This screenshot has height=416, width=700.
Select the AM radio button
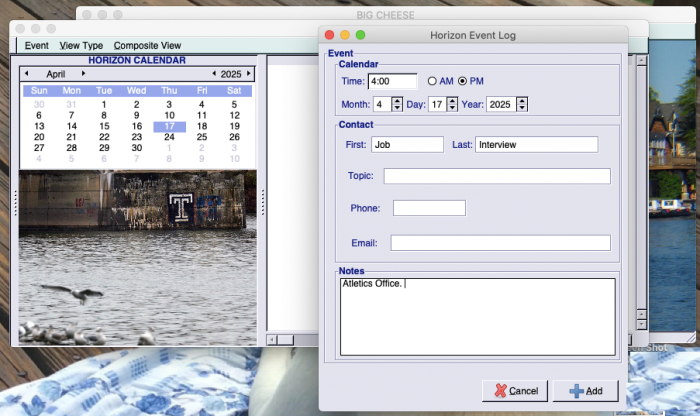coord(433,81)
